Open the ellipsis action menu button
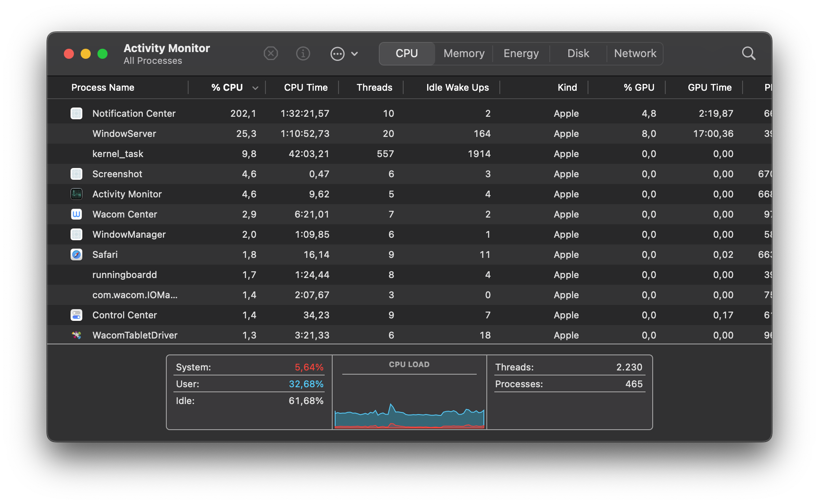 pyautogui.click(x=337, y=54)
